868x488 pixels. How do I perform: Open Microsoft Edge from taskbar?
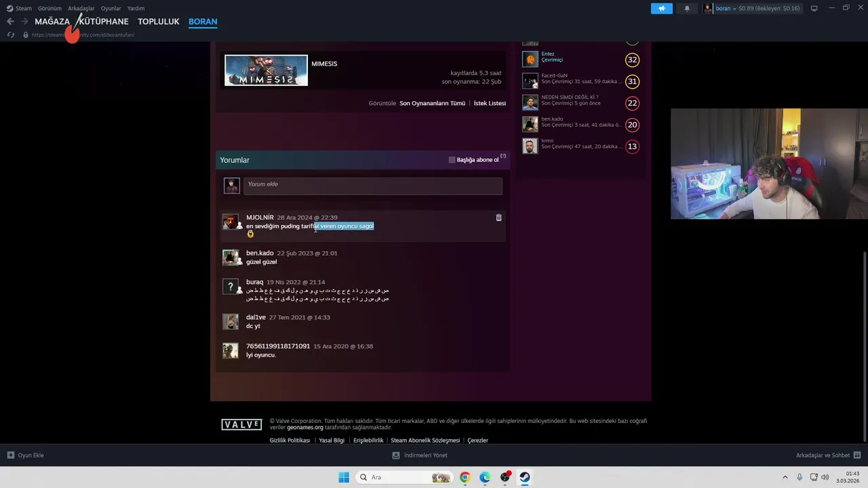pyautogui.click(x=485, y=477)
